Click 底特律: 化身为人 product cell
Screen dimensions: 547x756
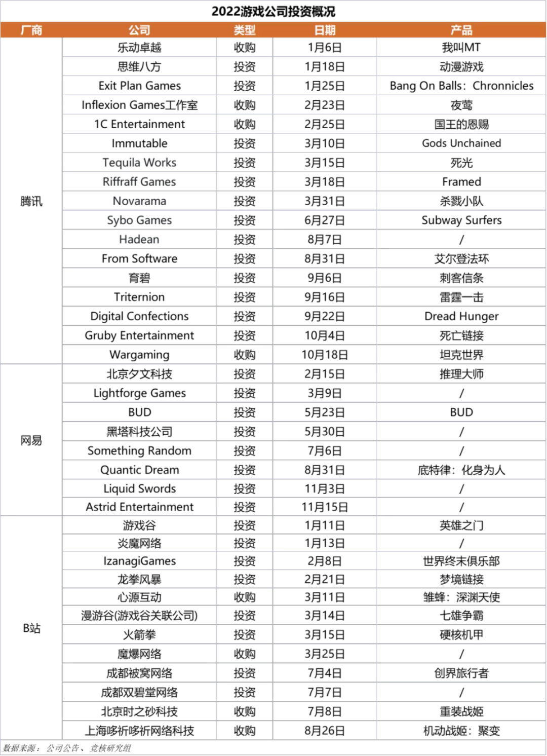[x=461, y=470]
